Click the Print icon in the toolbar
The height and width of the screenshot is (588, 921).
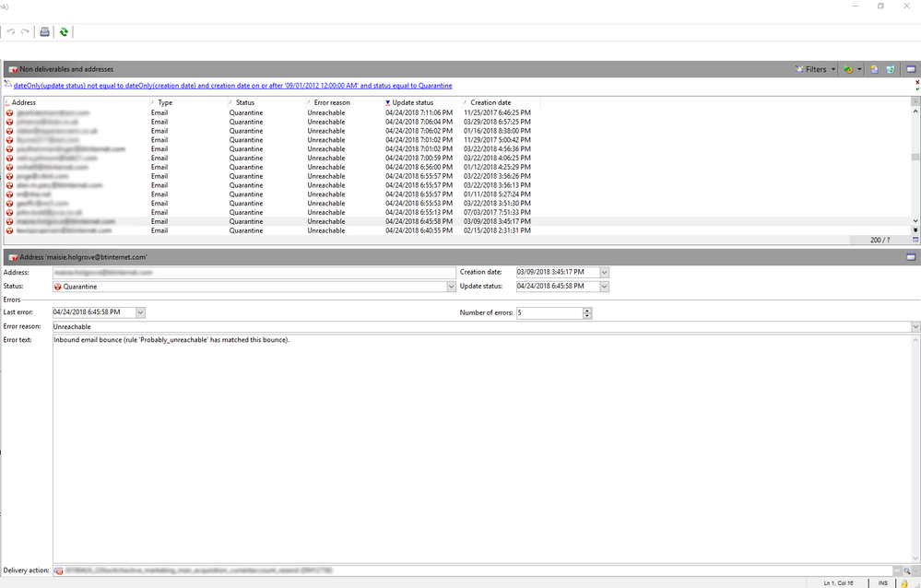click(x=44, y=31)
